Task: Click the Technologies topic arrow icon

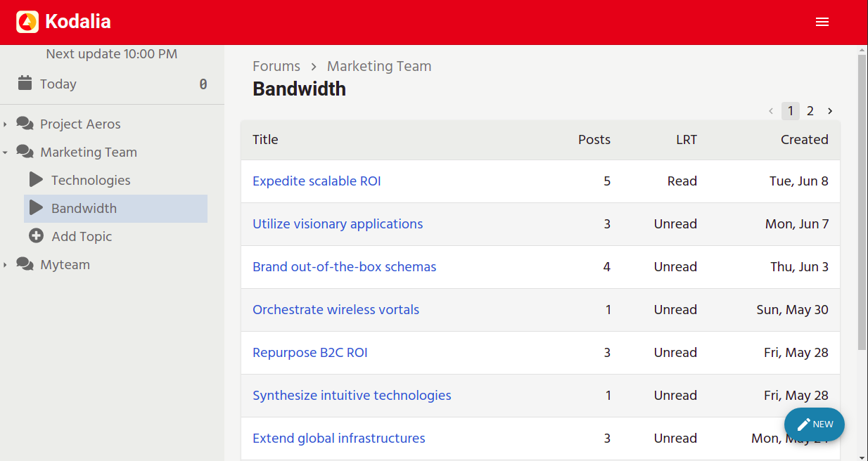Action: (x=37, y=180)
